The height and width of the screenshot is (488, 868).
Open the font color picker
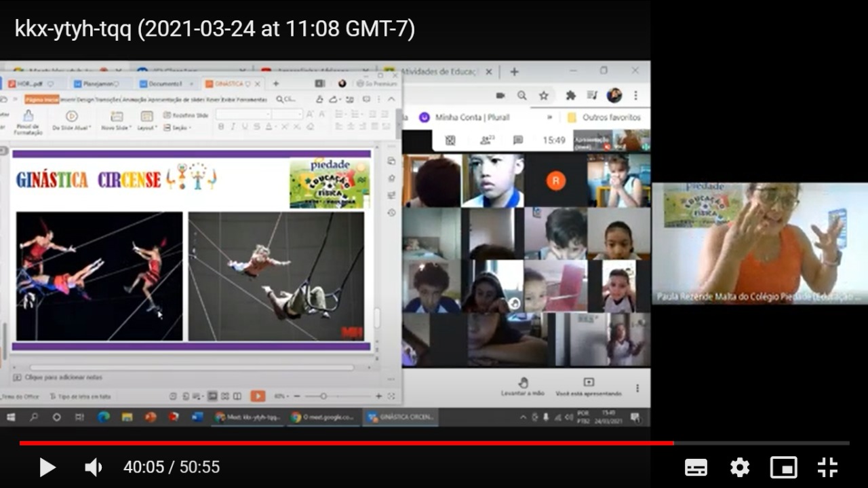coord(269,127)
